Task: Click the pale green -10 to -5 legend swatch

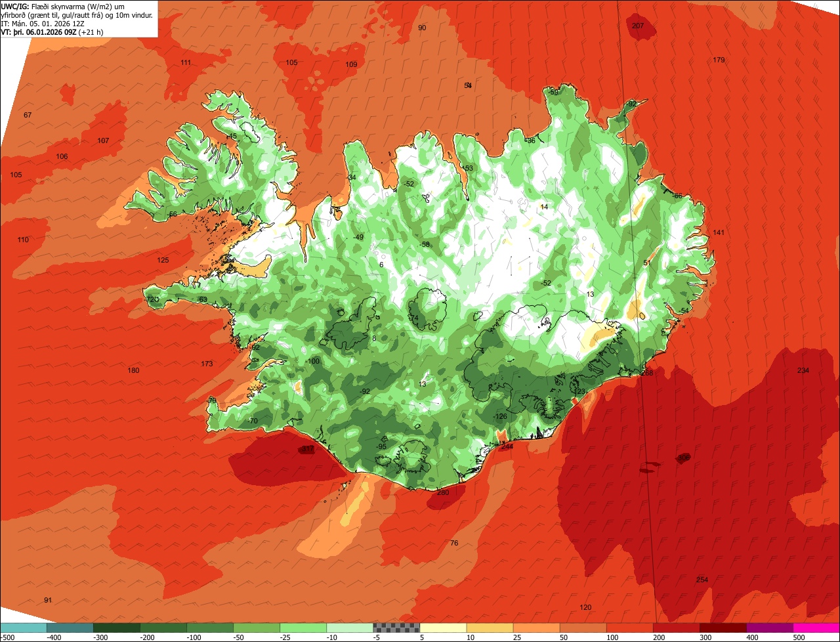Action: (x=350, y=628)
